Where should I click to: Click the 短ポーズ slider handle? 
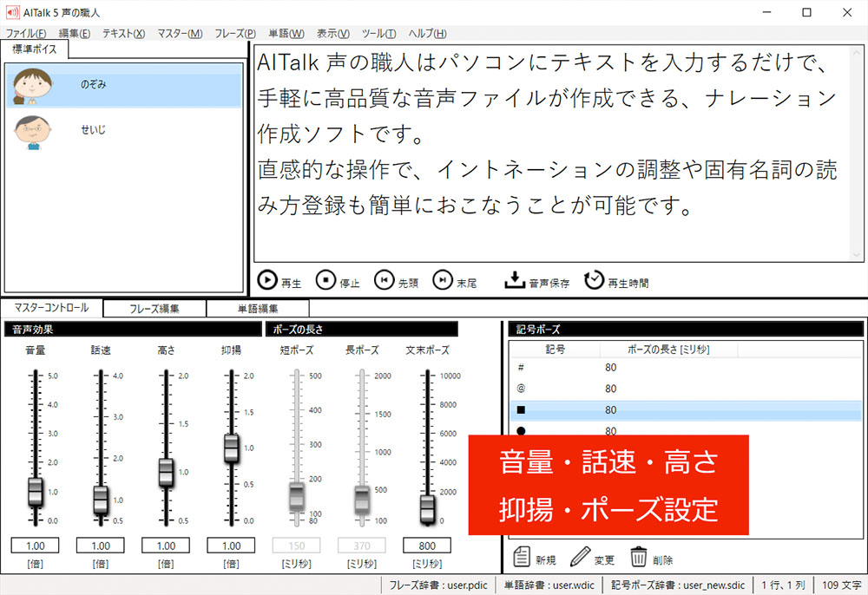(x=297, y=496)
